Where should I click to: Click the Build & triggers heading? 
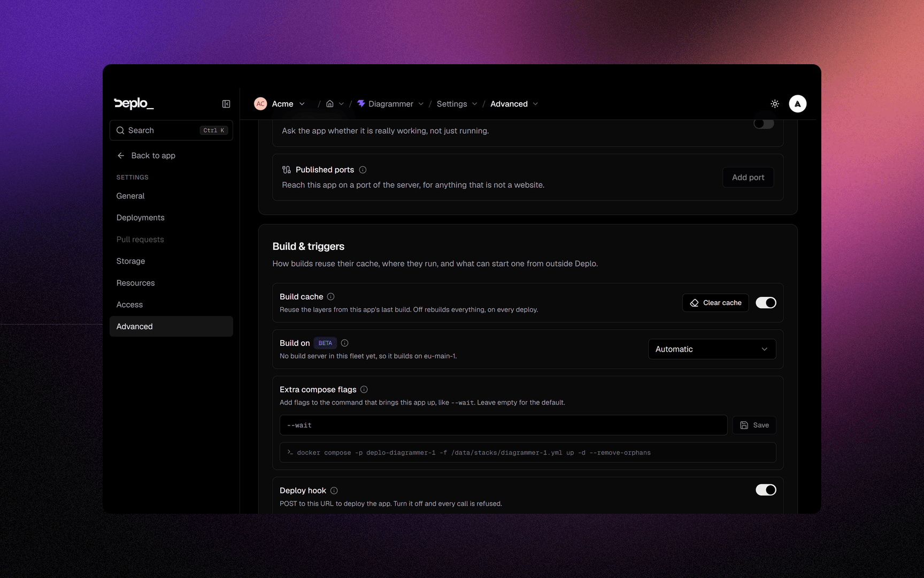[309, 246]
